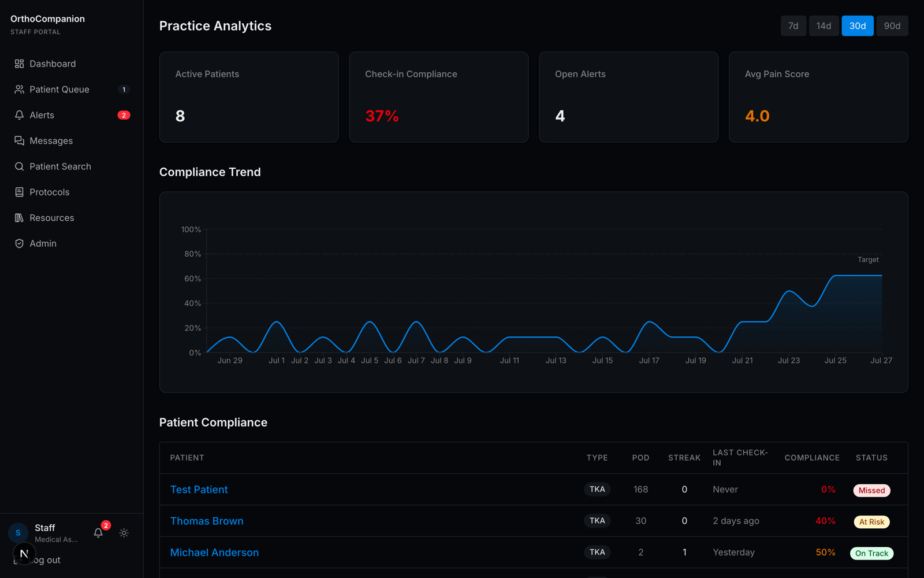
Task: Click the COMPLIANCE column header
Action: [x=812, y=458]
